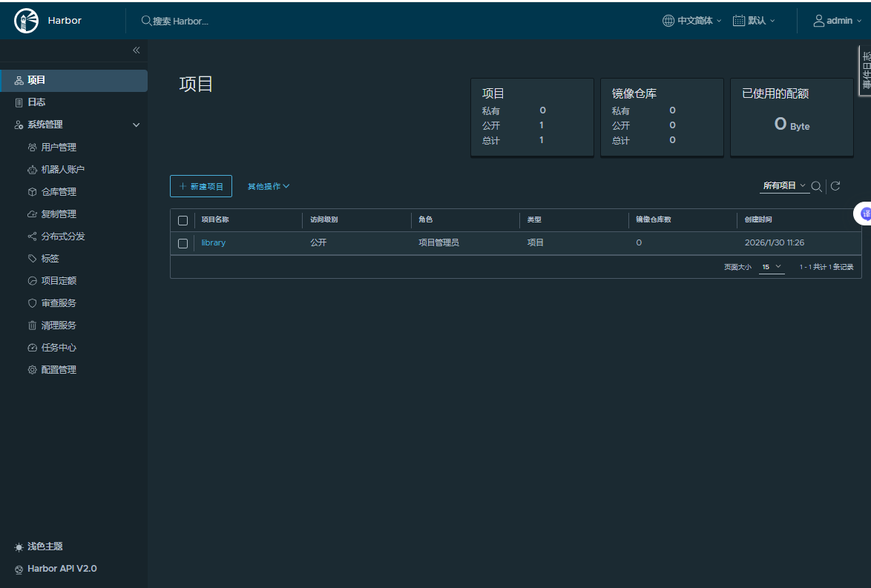The width and height of the screenshot is (871, 588).
Task: Click the 标签 tag icon
Action: (x=32, y=258)
